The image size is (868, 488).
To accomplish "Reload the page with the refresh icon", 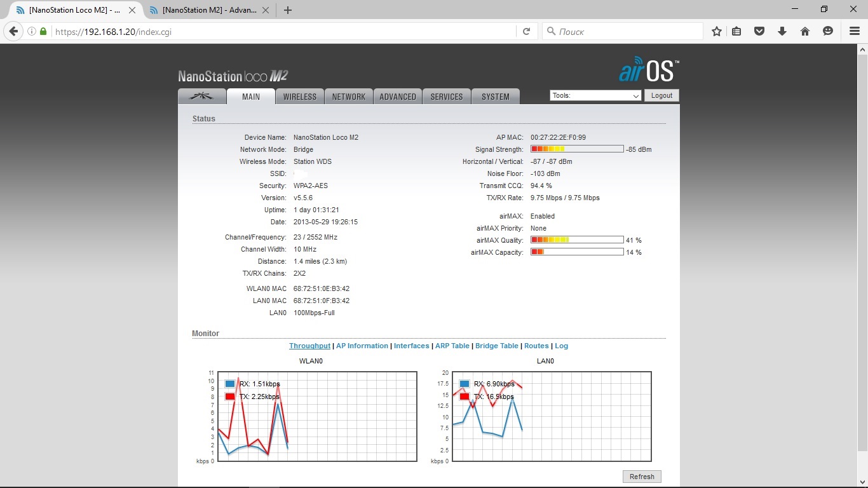I will [x=526, y=31].
